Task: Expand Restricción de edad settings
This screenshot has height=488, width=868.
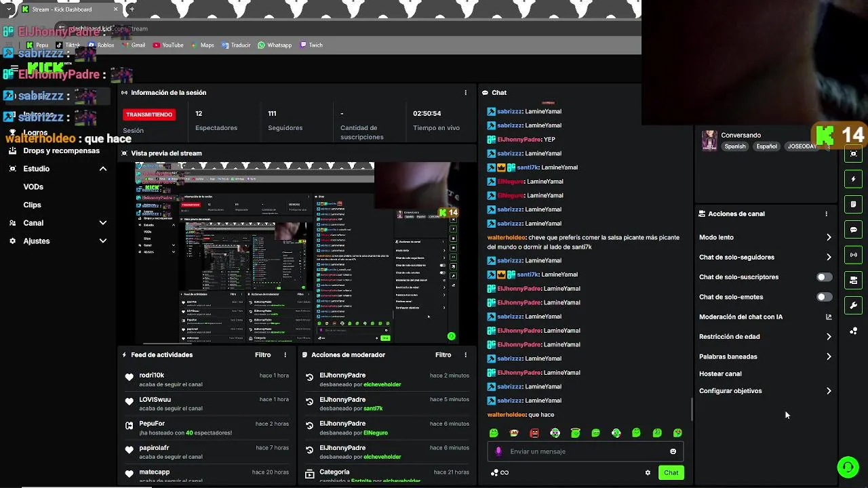Action: click(x=829, y=336)
